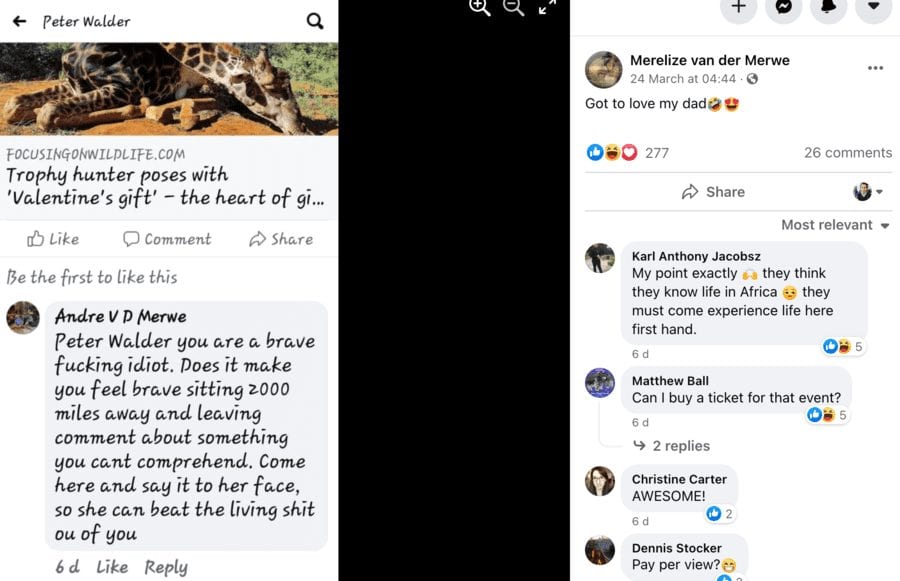The height and width of the screenshot is (581, 900).
Task: Click Comment on the article post
Action: [x=167, y=239]
